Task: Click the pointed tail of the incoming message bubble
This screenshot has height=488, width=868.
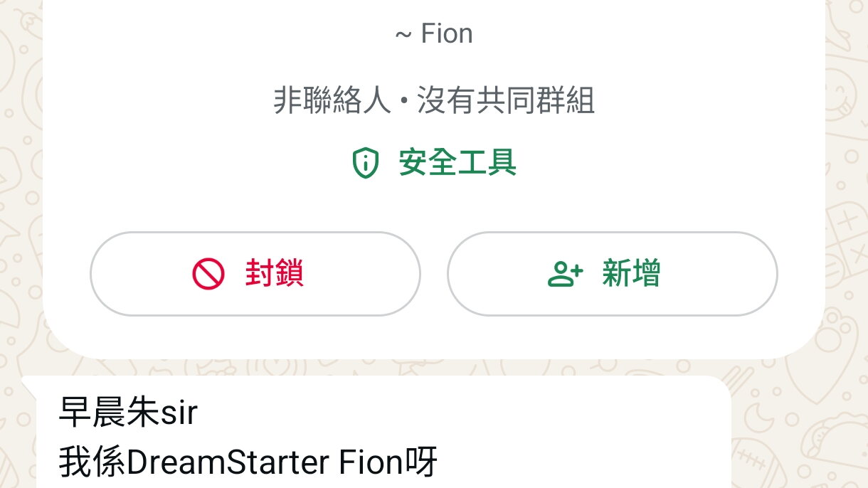Action: click(29, 384)
